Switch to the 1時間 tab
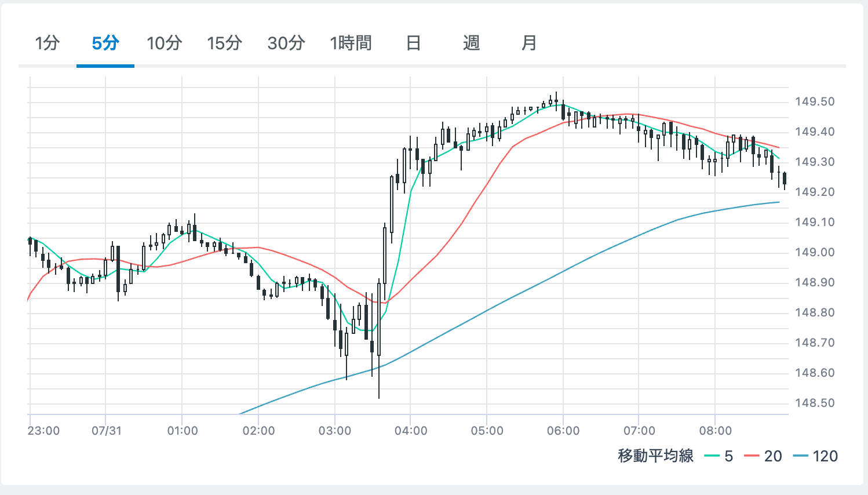The height and width of the screenshot is (495, 868). click(351, 43)
